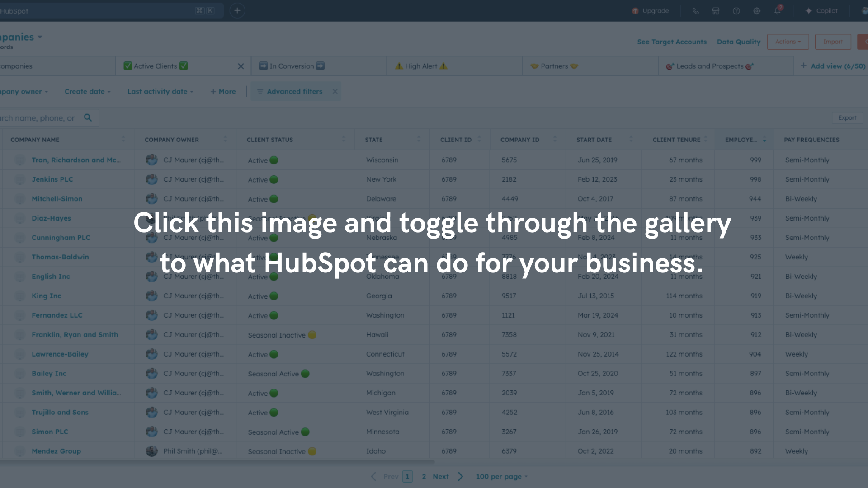Click the phone calling icon
The width and height of the screenshot is (868, 488).
tap(695, 11)
